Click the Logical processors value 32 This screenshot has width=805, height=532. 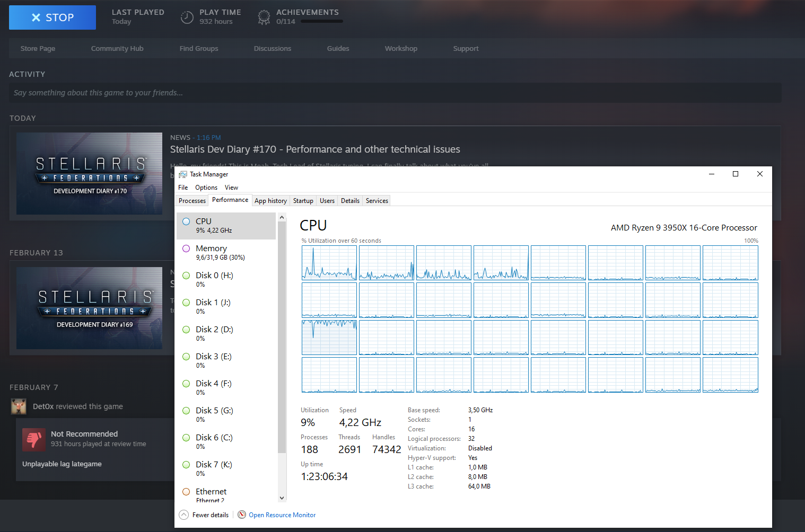pyautogui.click(x=471, y=439)
